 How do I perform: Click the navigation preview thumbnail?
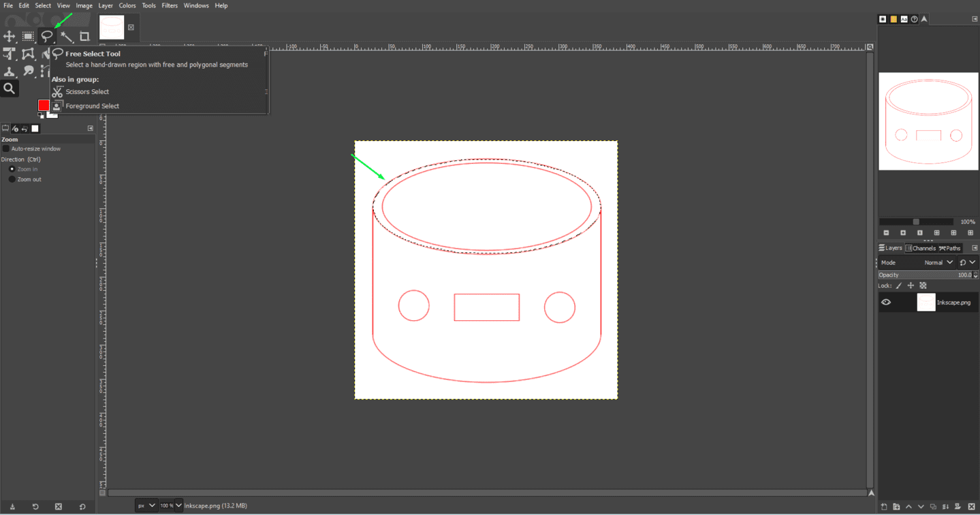(928, 121)
